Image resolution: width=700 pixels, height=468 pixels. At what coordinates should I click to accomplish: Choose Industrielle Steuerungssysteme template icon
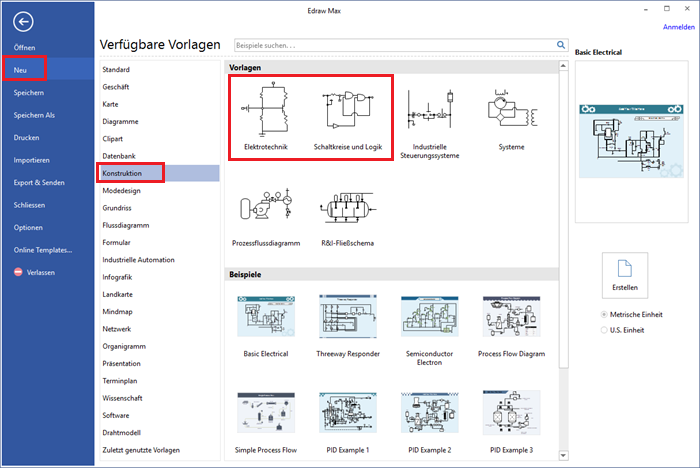429,109
